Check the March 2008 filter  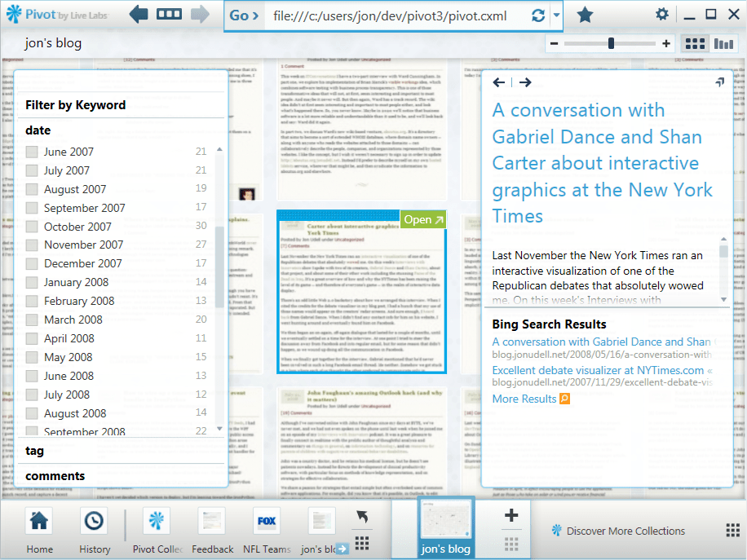click(32, 320)
